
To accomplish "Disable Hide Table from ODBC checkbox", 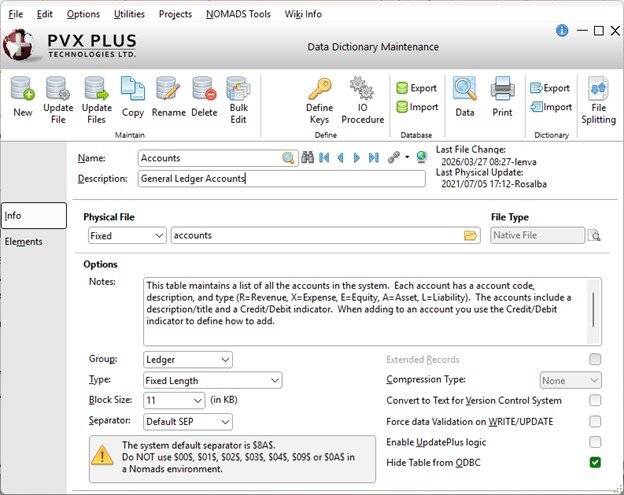I will point(595,462).
